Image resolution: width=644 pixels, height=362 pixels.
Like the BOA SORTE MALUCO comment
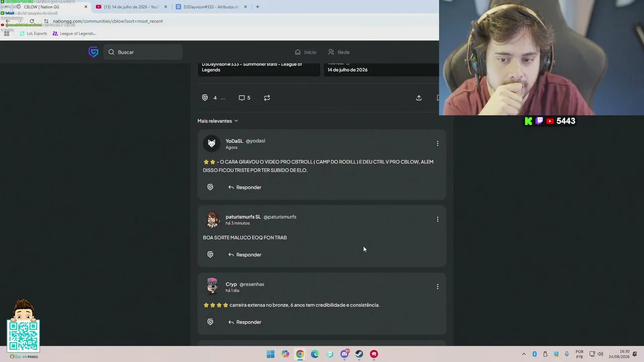pyautogui.click(x=210, y=254)
